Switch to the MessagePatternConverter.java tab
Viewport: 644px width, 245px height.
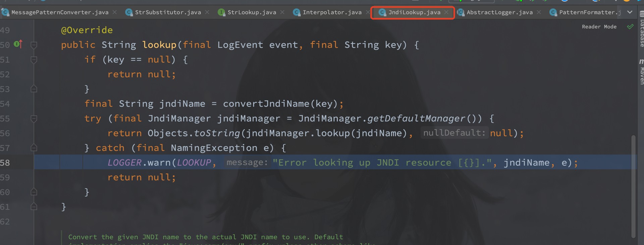pos(60,12)
